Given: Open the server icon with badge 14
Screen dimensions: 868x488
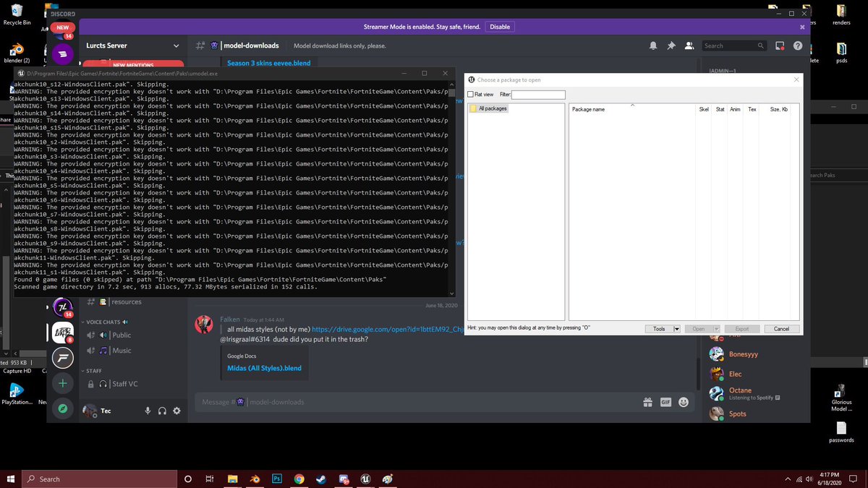Looking at the screenshot, I should (x=62, y=307).
